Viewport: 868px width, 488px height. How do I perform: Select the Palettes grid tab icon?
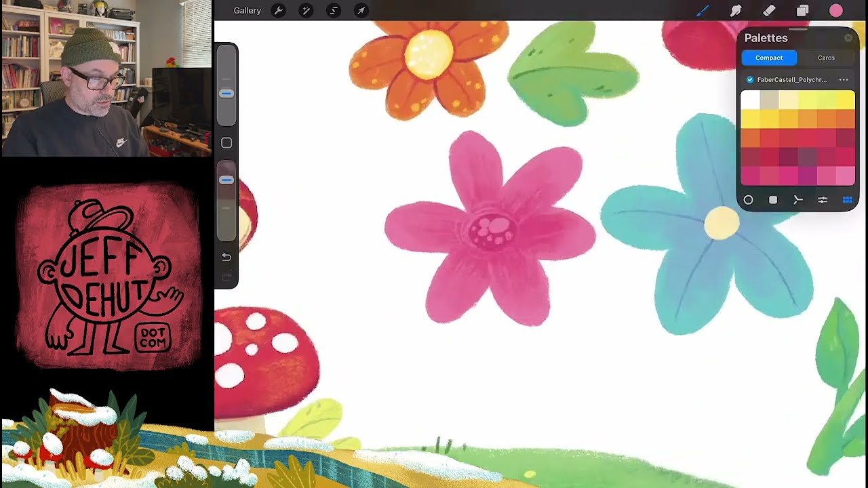(847, 200)
